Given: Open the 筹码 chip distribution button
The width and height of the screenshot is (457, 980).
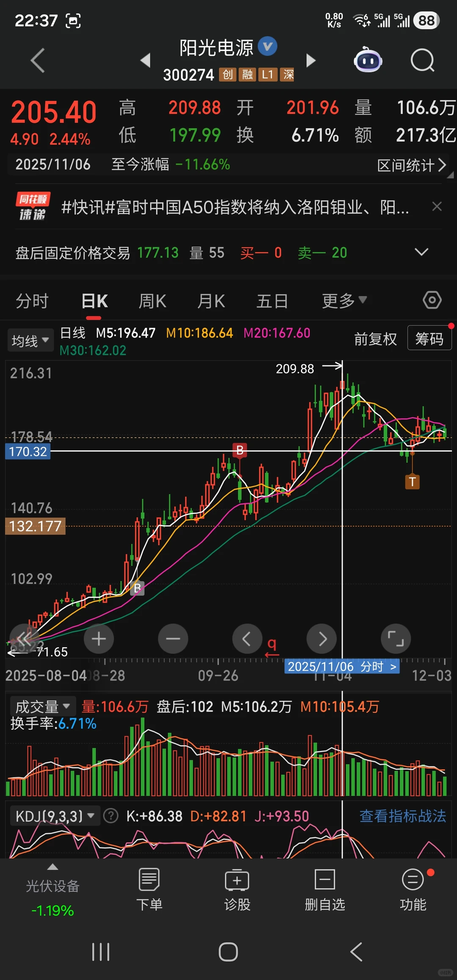Looking at the screenshot, I should pos(429,338).
